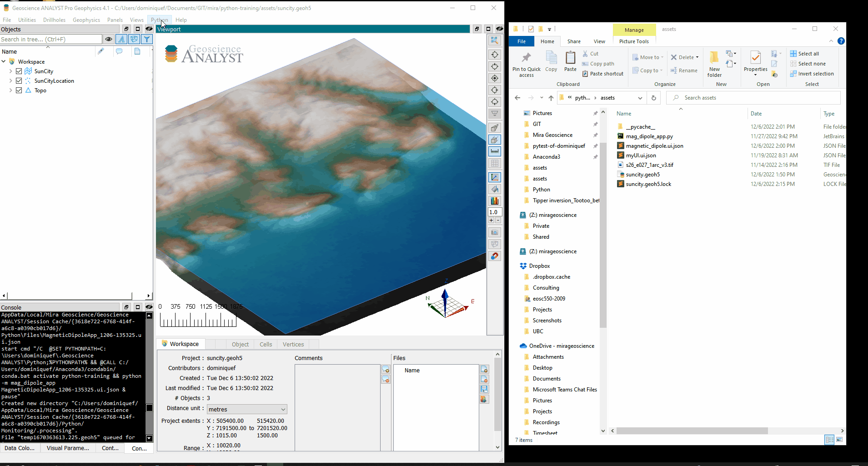Toggle the text label 'A' filter in Objects panel

click(121, 39)
